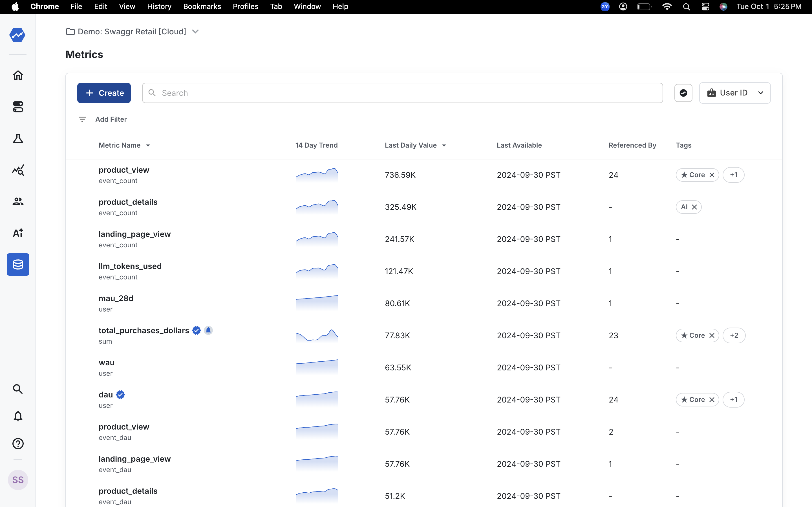Click the metrics Search field
This screenshot has width=812, height=507.
tap(402, 93)
